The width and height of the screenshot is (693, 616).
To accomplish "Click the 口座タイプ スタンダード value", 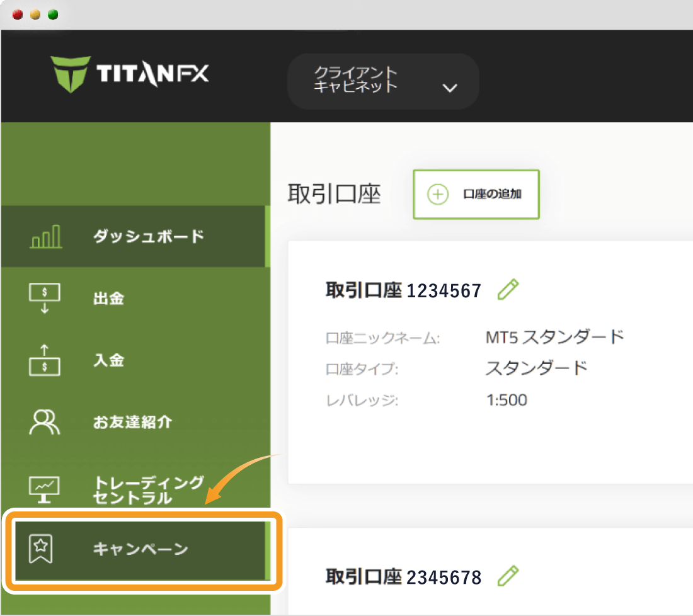I will (x=537, y=368).
